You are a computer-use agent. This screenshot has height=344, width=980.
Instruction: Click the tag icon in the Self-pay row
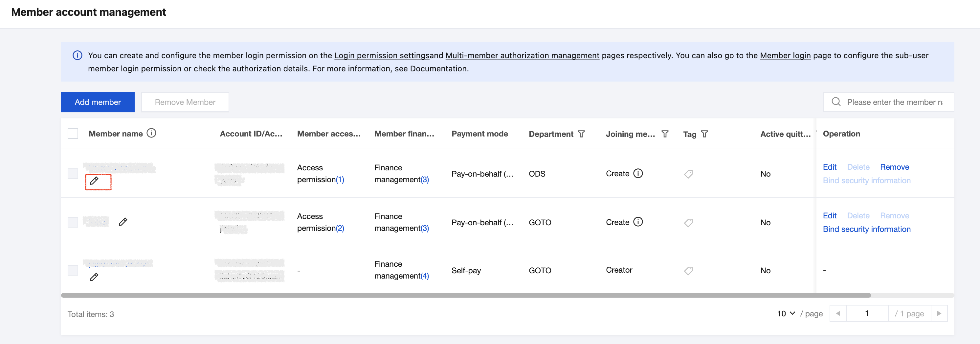(688, 271)
